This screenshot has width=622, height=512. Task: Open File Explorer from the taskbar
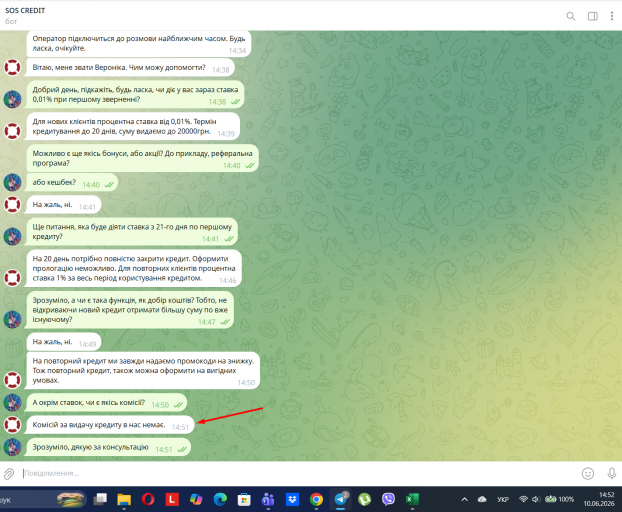pyautogui.click(x=124, y=499)
